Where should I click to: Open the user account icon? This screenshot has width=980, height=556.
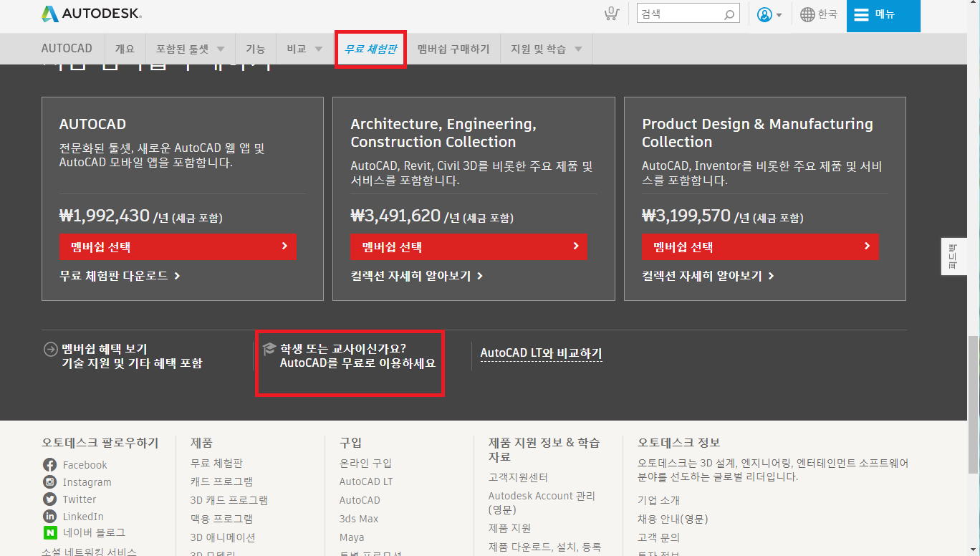tap(764, 14)
